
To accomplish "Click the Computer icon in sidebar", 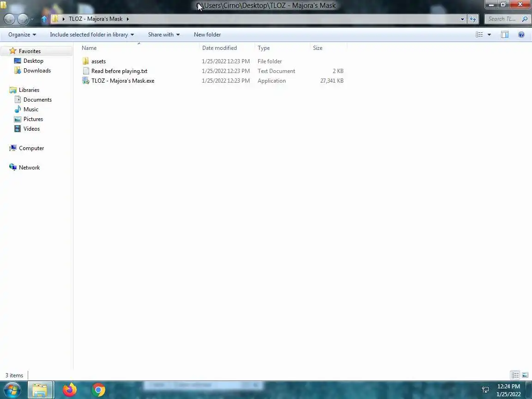I will coord(13,148).
